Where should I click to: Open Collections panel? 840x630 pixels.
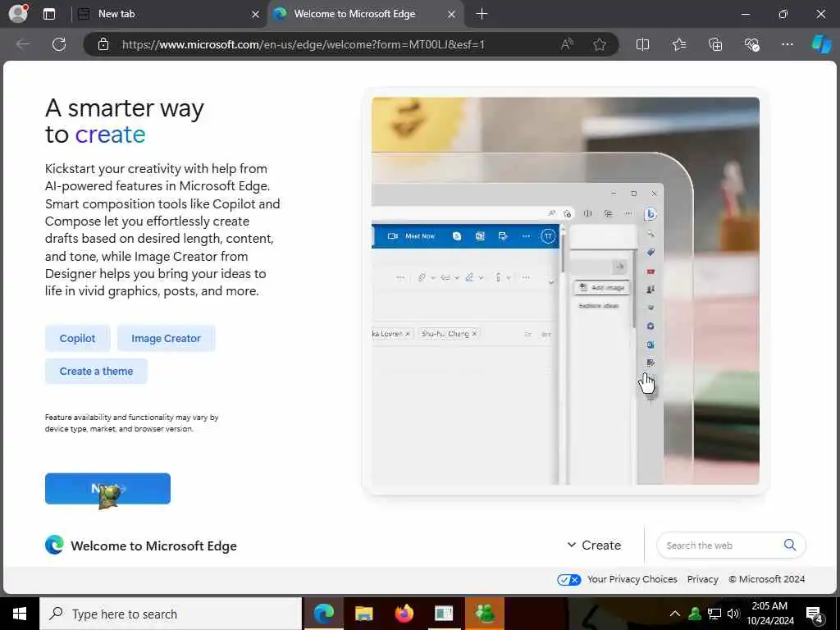click(x=715, y=44)
